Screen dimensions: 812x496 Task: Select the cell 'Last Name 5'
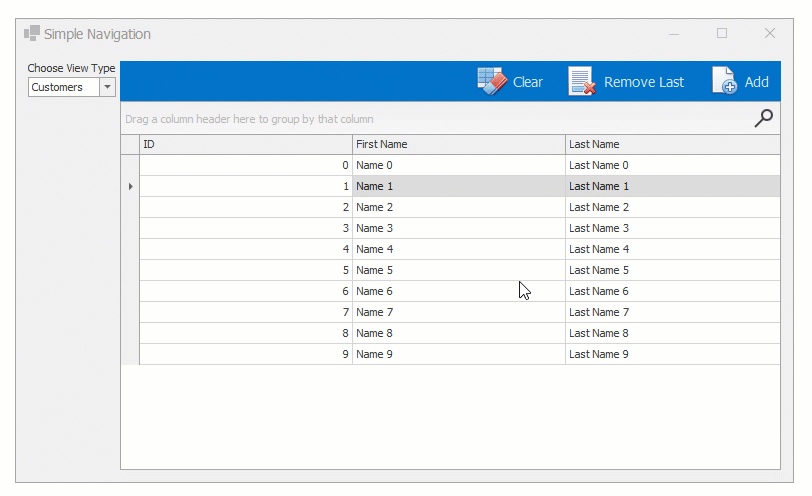(x=673, y=270)
